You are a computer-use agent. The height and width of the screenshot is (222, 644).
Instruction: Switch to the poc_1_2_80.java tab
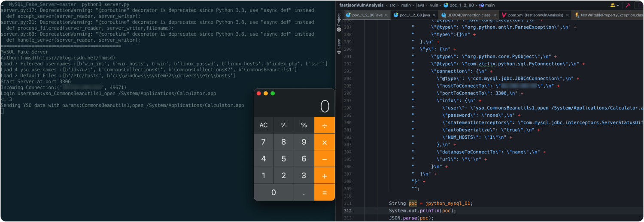click(x=367, y=15)
